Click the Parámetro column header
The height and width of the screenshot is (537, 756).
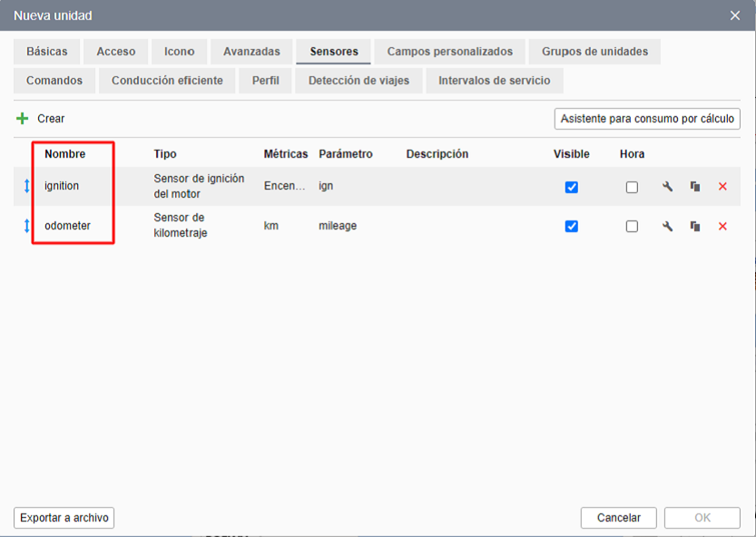[x=346, y=154]
